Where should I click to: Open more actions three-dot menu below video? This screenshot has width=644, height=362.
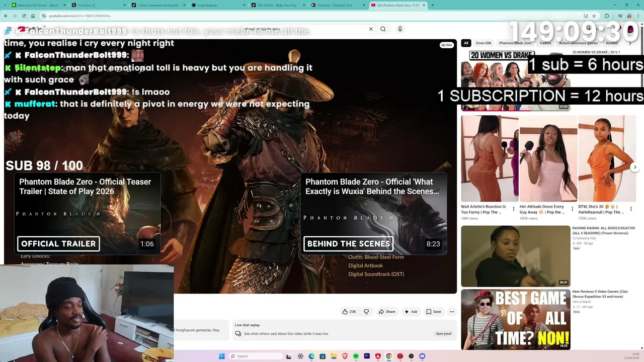tap(452, 312)
